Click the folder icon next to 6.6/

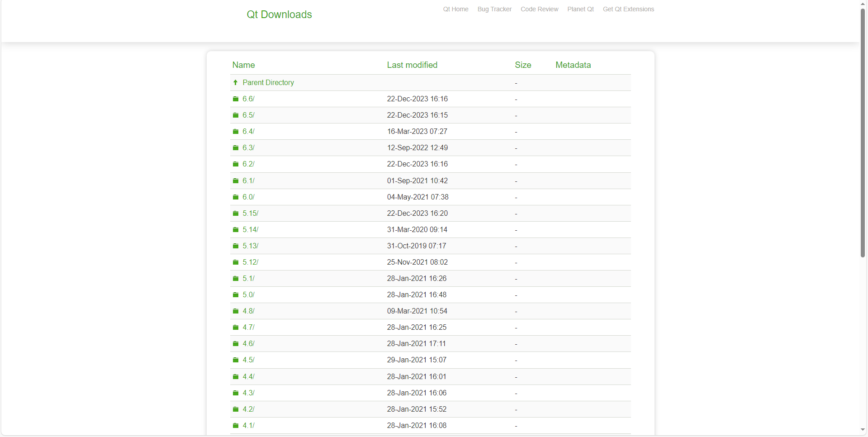click(236, 99)
